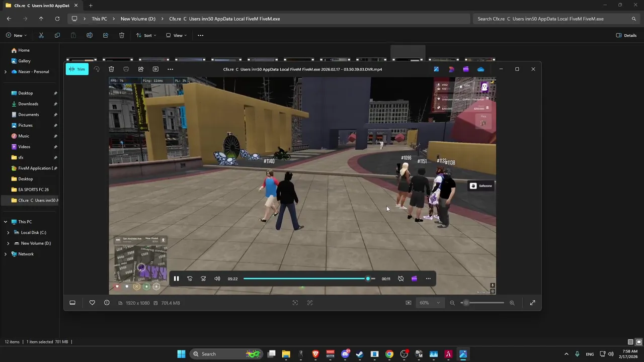Click the taskbar Search box

click(226, 354)
